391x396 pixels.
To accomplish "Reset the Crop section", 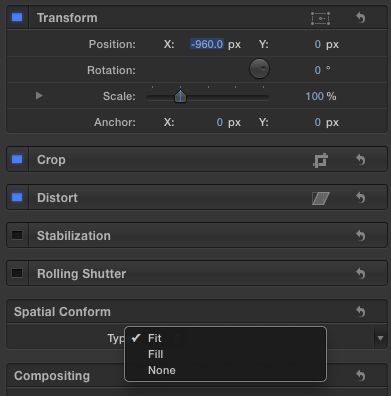I will coord(360,160).
